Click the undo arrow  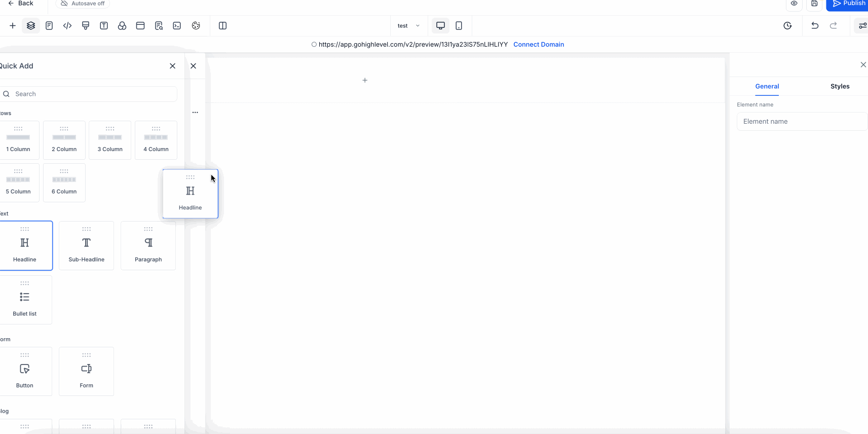(815, 26)
